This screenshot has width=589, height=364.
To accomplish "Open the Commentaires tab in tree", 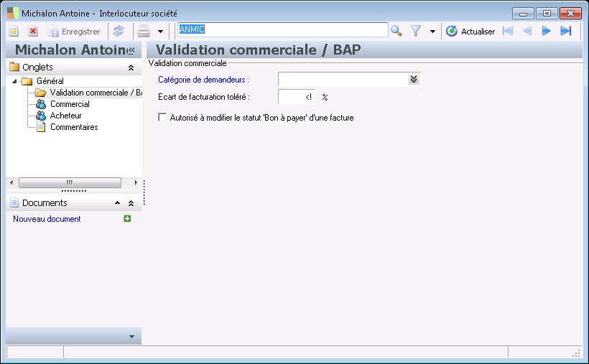I will click(74, 127).
